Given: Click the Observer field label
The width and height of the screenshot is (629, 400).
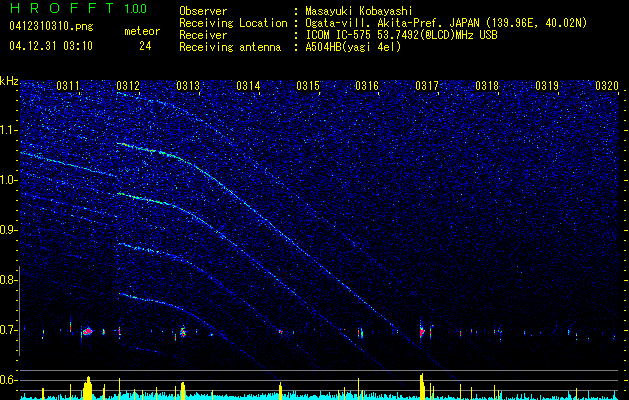Looking at the screenshot, I should pyautogui.click(x=203, y=11).
